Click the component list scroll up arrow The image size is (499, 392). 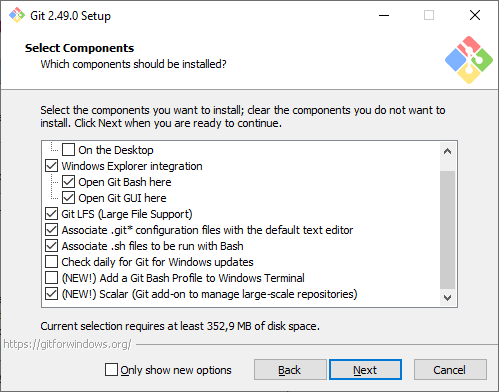[447, 151]
